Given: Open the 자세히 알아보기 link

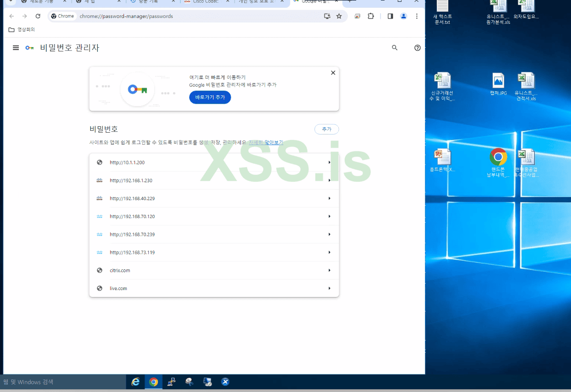Looking at the screenshot, I should coord(266,143).
